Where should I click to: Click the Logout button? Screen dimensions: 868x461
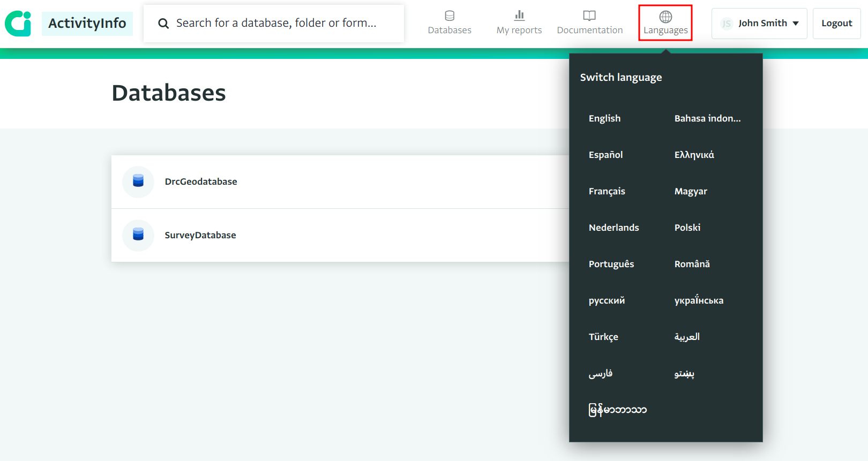pos(836,24)
